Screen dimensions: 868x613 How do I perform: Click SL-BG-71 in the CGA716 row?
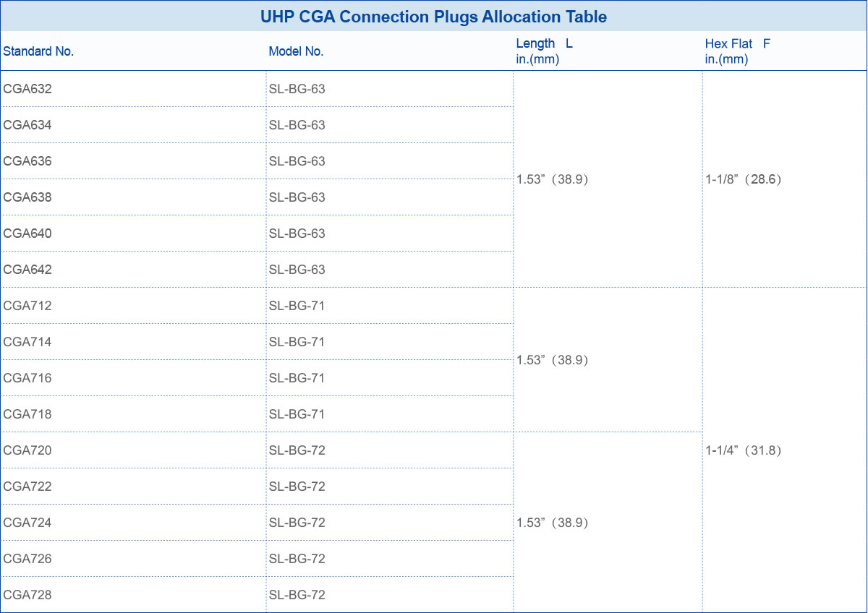point(297,378)
